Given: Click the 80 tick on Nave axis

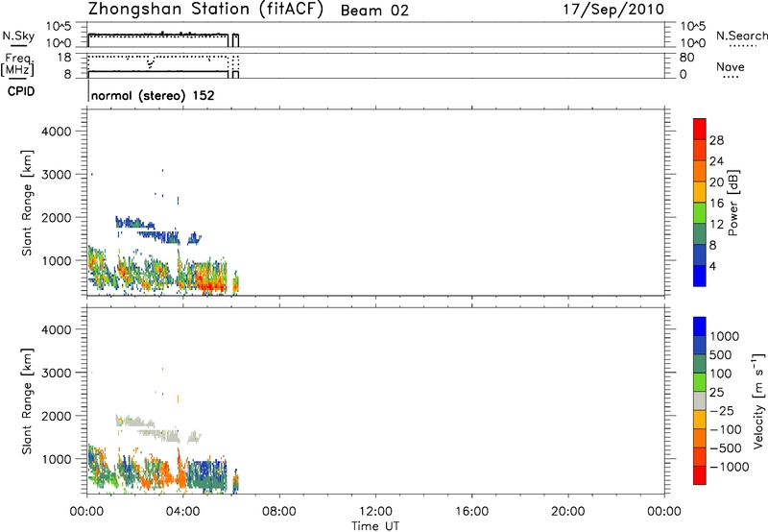Looking at the screenshot, I should click(x=686, y=58).
